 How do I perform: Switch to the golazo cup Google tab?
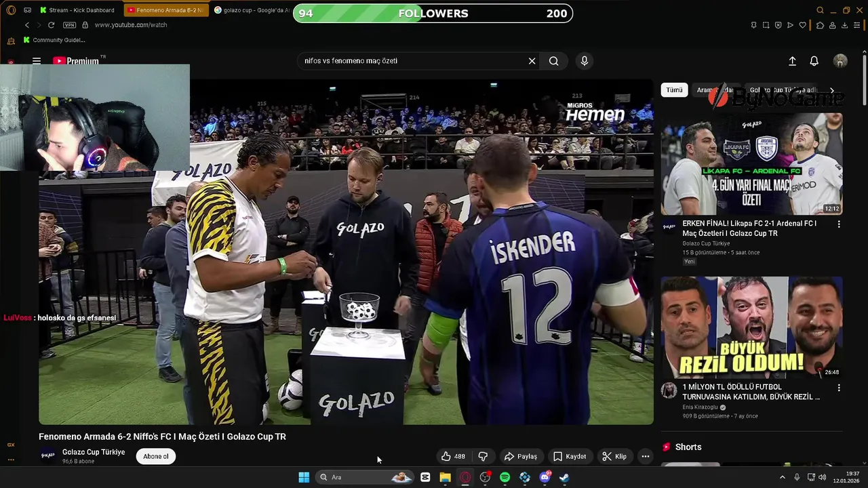(252, 10)
